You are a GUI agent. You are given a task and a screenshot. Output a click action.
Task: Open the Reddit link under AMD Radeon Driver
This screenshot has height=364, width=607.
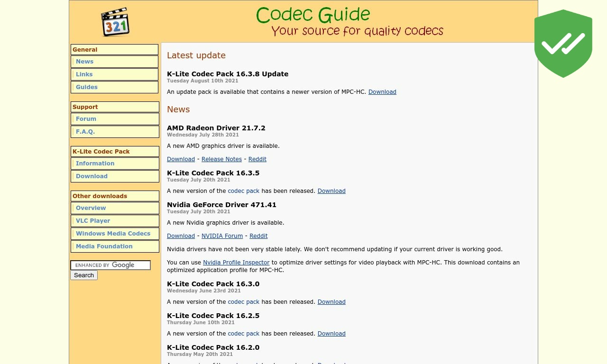click(258, 159)
